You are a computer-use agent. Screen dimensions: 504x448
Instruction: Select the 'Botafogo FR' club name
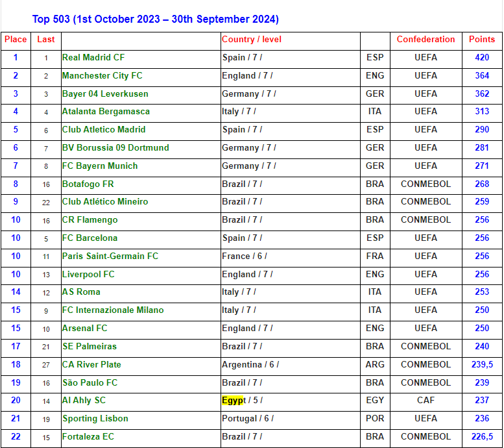[88, 184]
